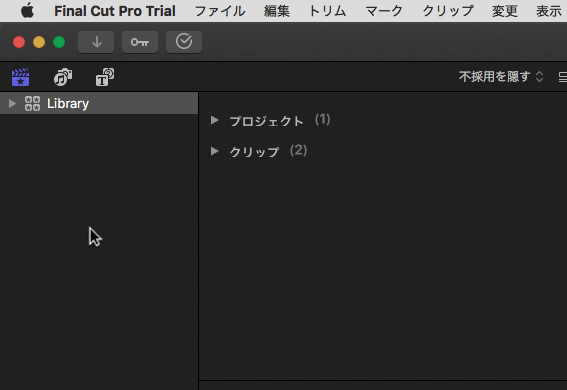
Task: Select the プロジェクト (1) group header
Action: (280, 120)
